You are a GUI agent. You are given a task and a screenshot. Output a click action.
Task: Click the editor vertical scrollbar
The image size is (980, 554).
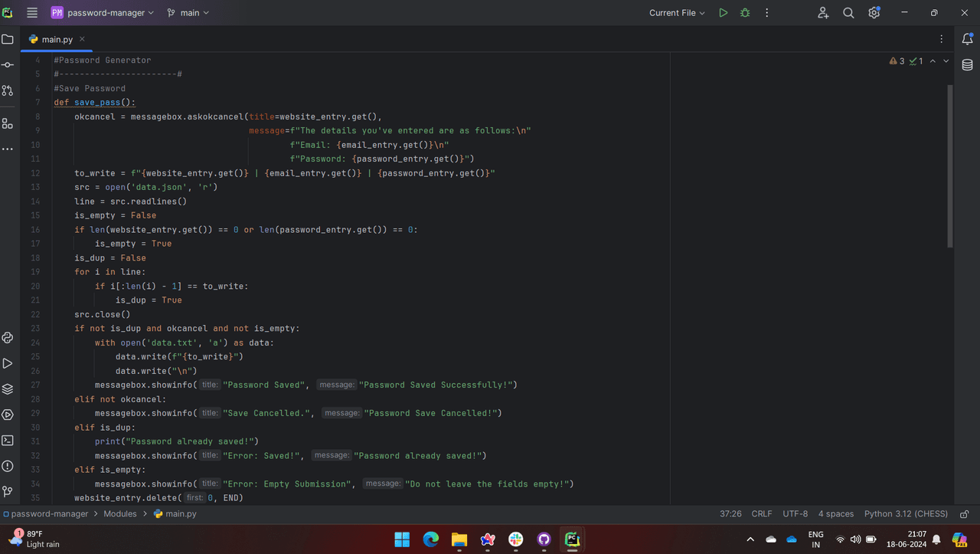pos(950,165)
